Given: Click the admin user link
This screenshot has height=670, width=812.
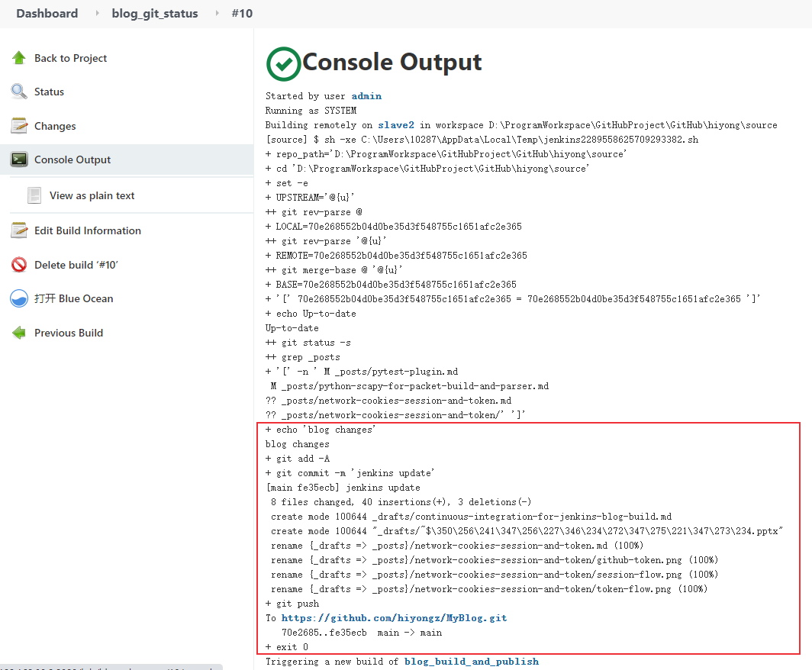Looking at the screenshot, I should coord(366,96).
